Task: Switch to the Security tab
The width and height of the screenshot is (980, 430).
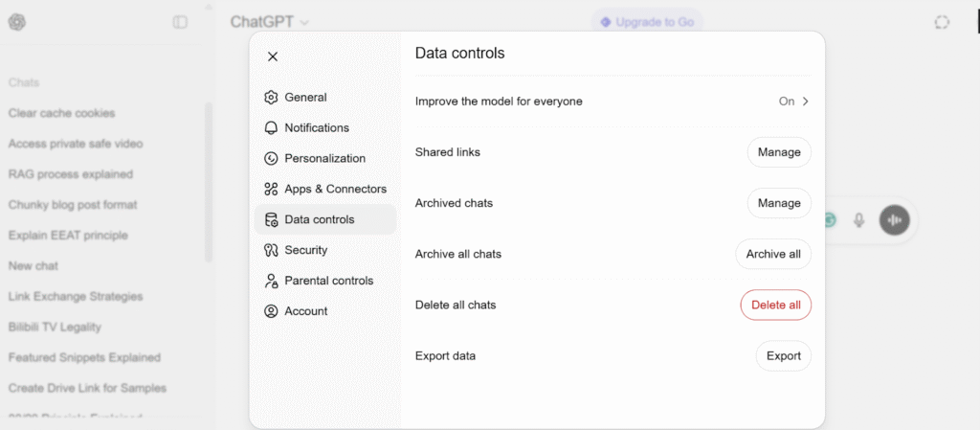Action: point(305,250)
